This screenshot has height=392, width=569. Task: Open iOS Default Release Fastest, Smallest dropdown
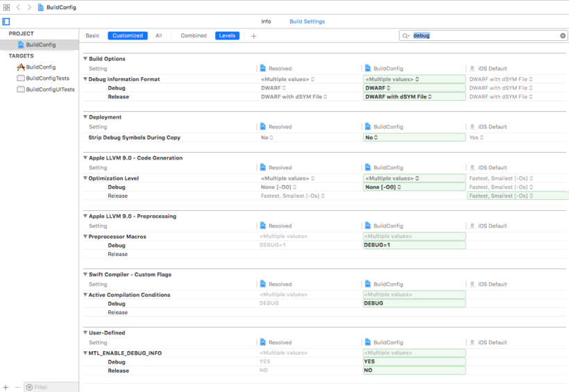click(x=518, y=196)
